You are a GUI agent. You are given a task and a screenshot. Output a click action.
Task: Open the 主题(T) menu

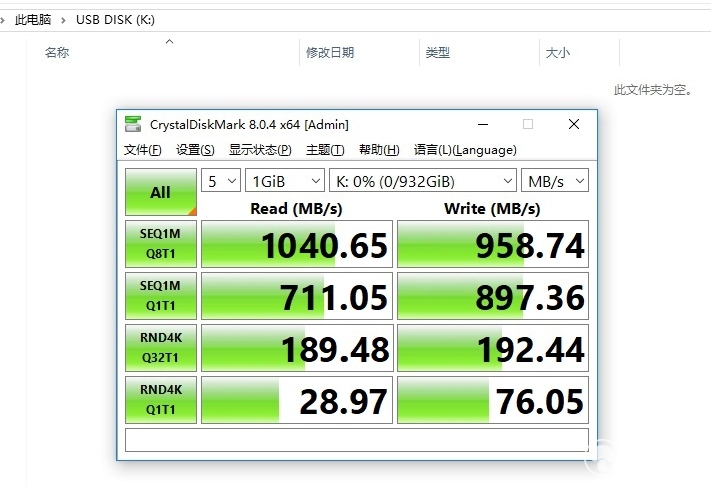pos(325,150)
